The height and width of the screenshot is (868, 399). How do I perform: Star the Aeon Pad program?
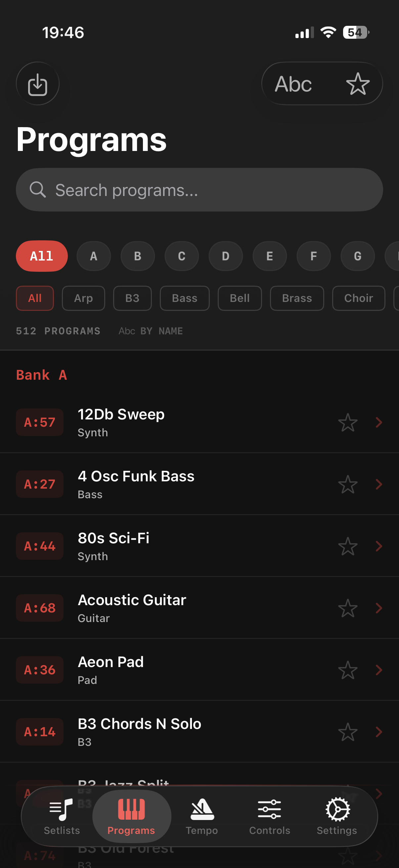[347, 670]
